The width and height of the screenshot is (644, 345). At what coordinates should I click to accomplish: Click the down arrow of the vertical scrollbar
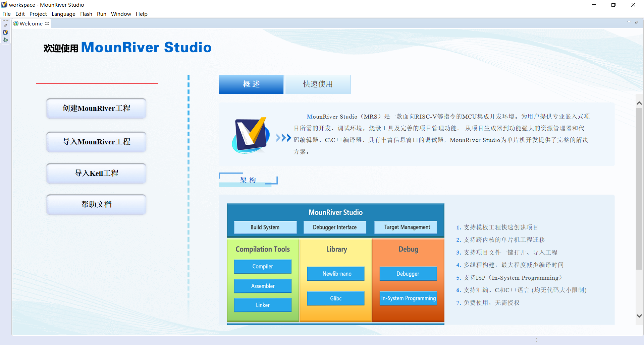coord(640,316)
